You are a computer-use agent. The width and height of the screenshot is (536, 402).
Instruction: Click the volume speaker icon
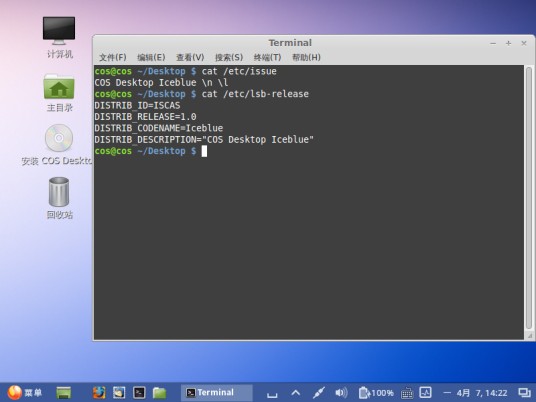coord(341,392)
